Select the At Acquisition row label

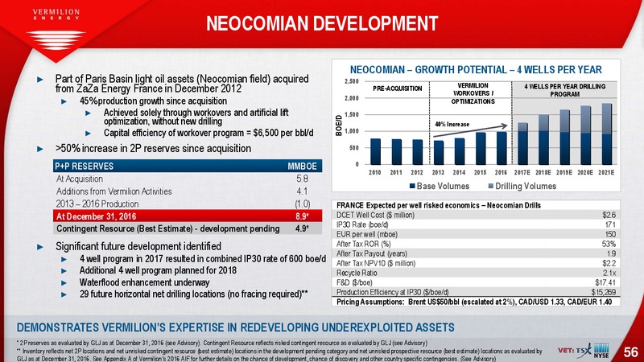80,179
